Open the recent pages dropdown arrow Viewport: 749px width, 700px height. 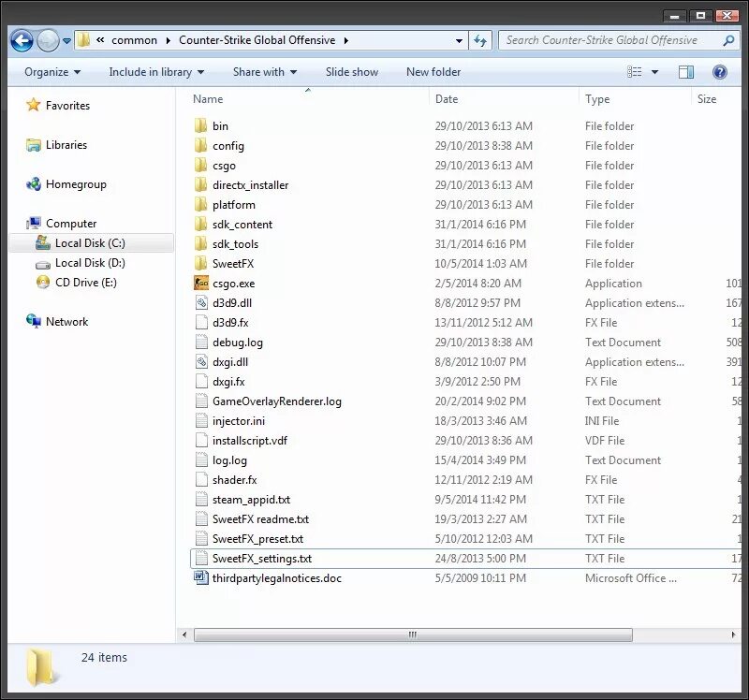[66, 41]
